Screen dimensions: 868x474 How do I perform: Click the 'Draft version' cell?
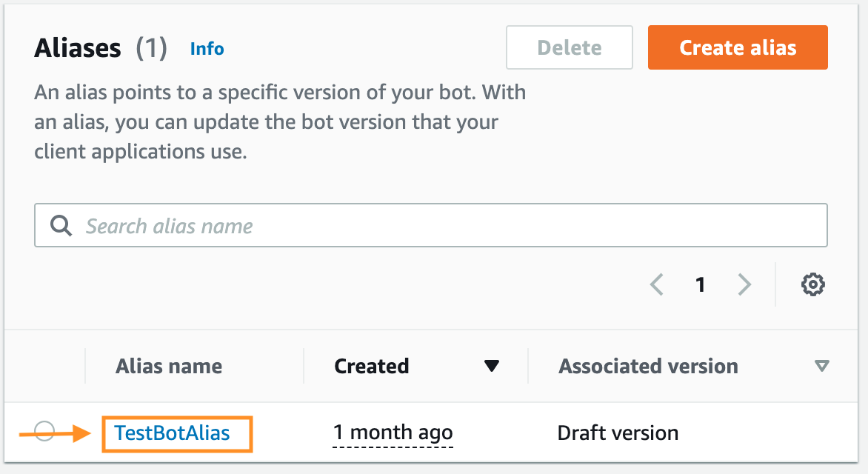click(618, 433)
